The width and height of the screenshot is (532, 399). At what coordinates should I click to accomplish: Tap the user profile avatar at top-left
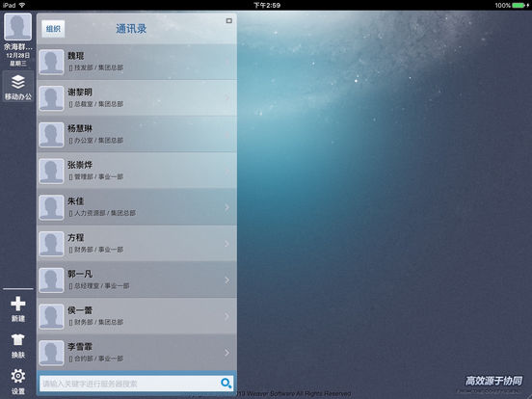(x=18, y=27)
